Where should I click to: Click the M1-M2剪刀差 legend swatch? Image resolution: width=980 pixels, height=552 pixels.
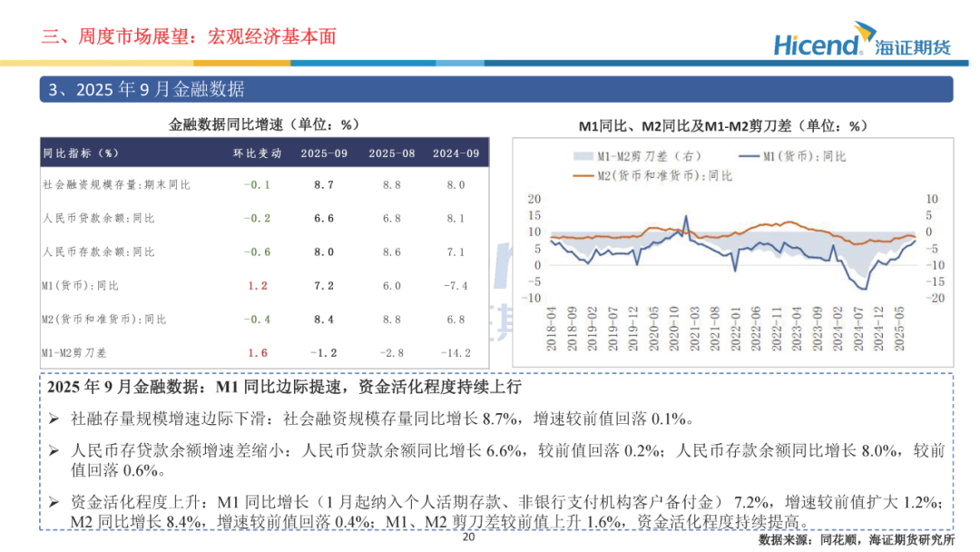pyautogui.click(x=582, y=156)
